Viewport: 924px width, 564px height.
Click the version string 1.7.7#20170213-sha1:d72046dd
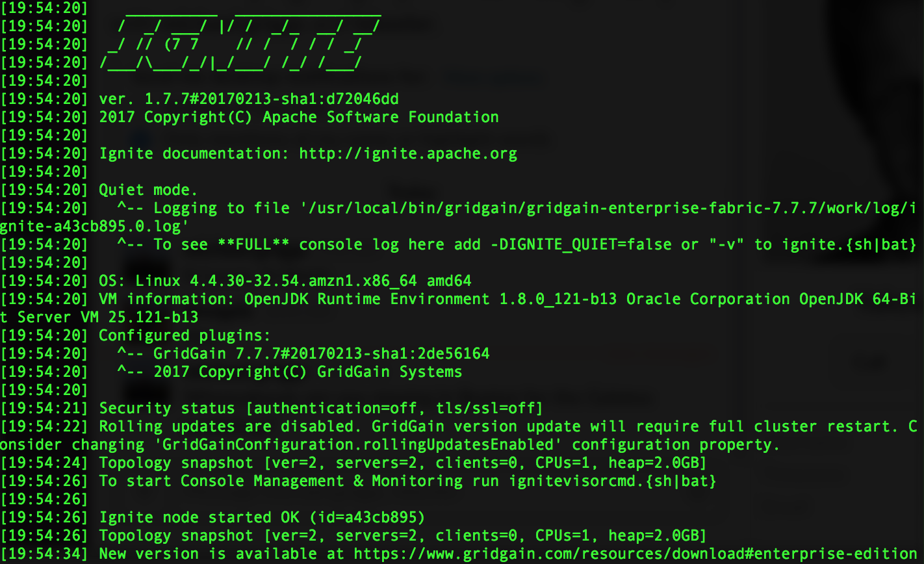(x=272, y=99)
